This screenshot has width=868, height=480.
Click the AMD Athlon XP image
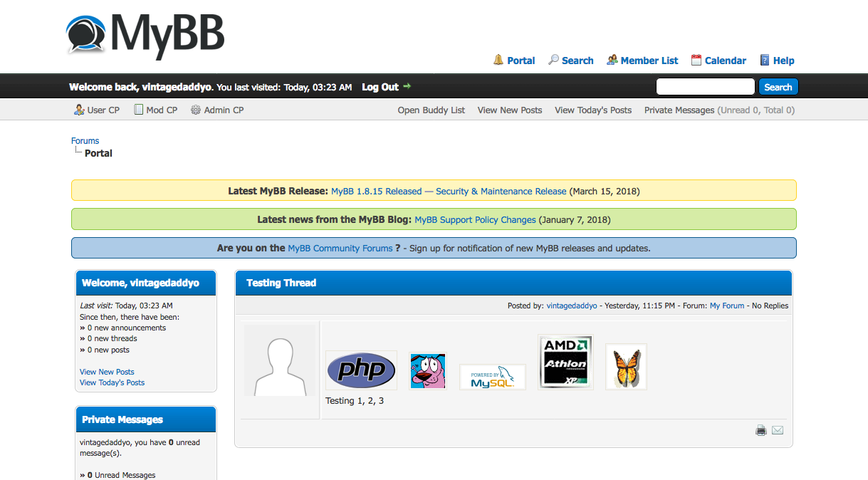point(565,362)
